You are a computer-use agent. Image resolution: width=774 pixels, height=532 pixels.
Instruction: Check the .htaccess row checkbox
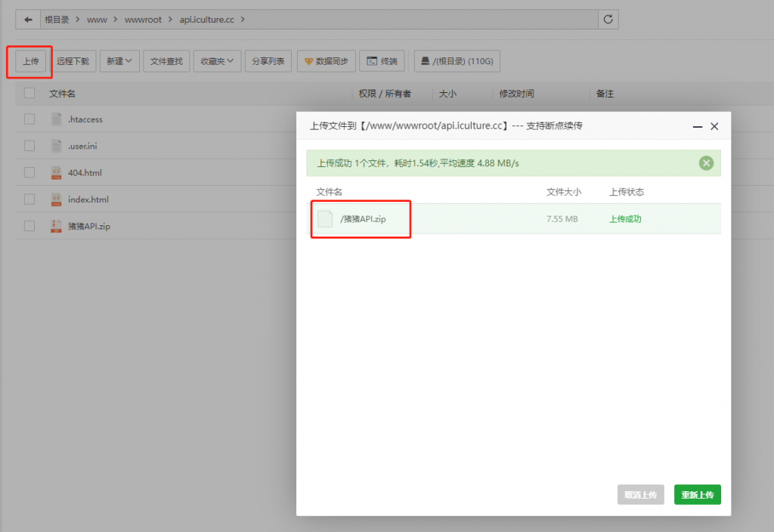pyautogui.click(x=29, y=119)
